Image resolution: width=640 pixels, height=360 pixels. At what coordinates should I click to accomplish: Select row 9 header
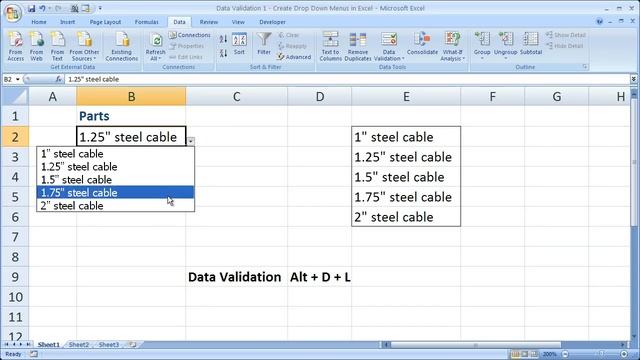click(15, 277)
